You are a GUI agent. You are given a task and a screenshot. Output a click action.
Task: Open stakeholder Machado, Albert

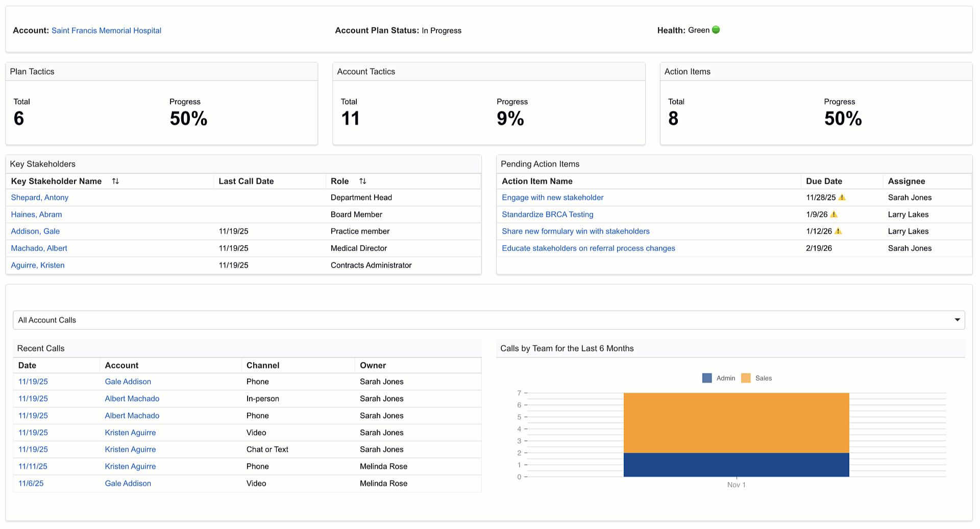pos(39,248)
